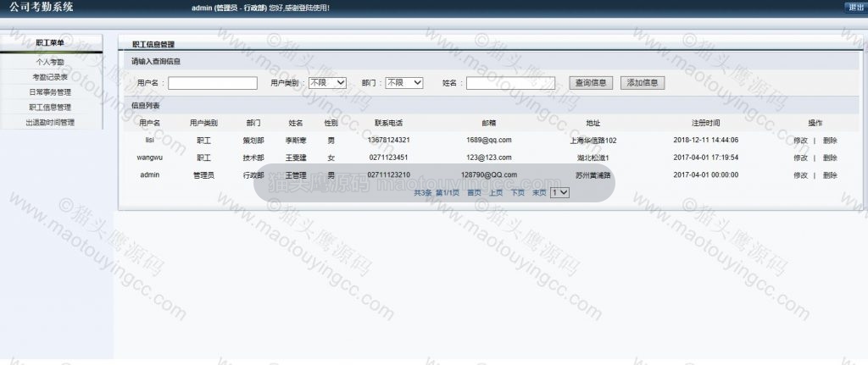Screen dimensions: 868x365
Task: Click the 公司考勤系统 title
Action: click(x=42, y=7)
